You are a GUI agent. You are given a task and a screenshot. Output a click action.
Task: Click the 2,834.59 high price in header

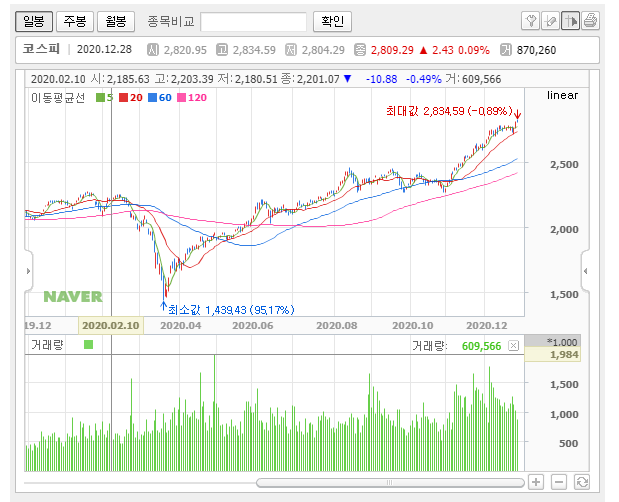click(254, 50)
